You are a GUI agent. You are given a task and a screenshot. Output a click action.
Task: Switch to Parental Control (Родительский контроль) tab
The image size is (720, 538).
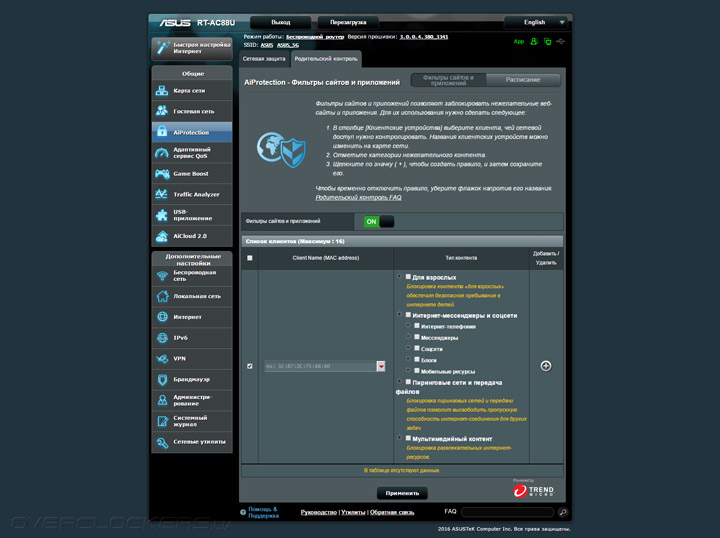tap(326, 59)
